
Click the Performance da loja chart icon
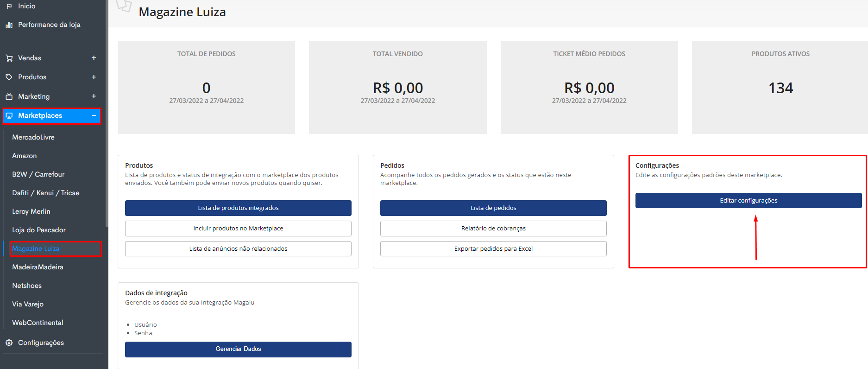click(9, 25)
